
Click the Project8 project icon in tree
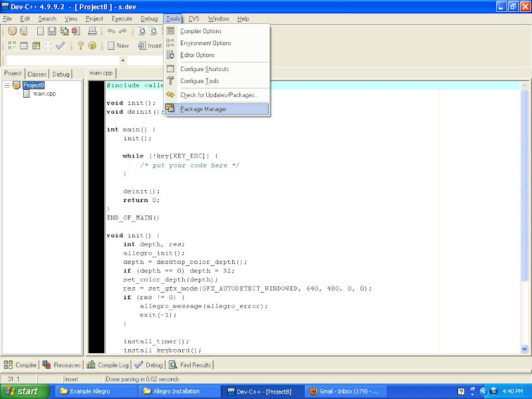coord(17,85)
